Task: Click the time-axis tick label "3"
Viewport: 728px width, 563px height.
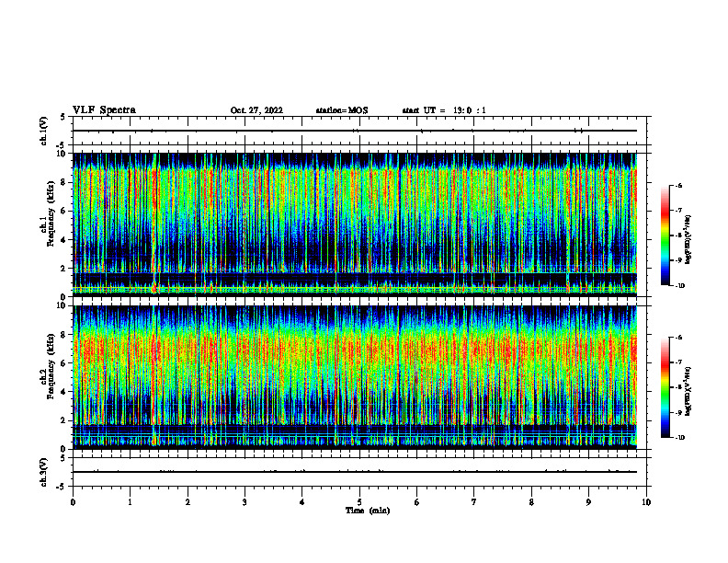Action: (245, 502)
